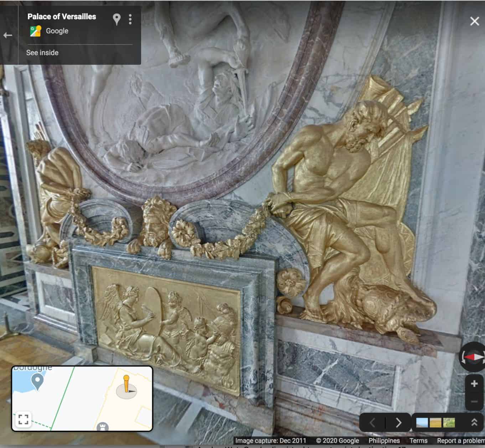485x448 pixels.
Task: Click 'Report a problem' link
Action: (461, 441)
